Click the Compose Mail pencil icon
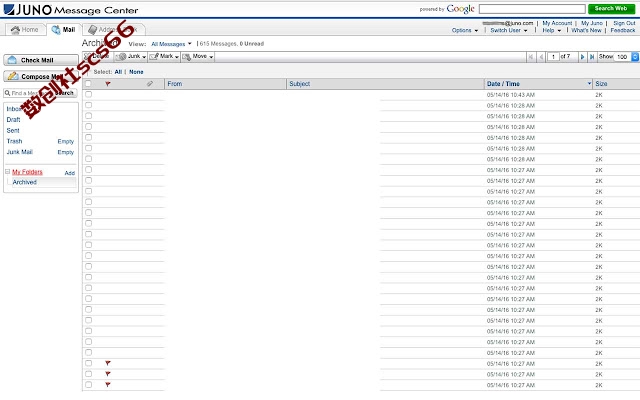The image size is (640, 400). tap(13, 76)
